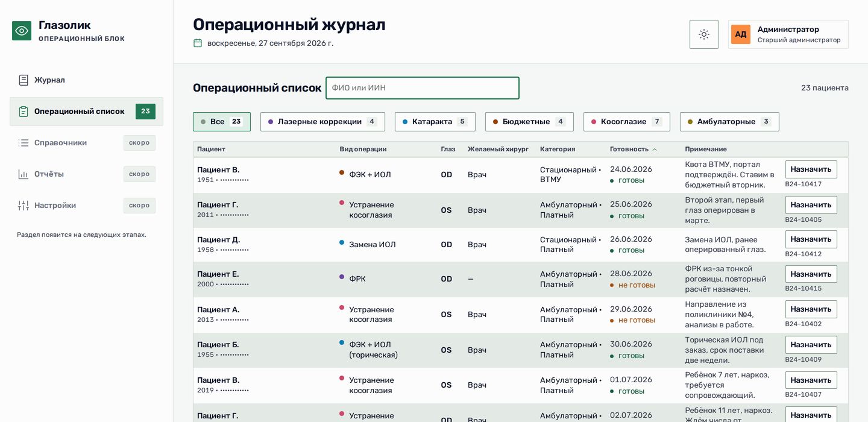
Task: Click the Справочники list icon
Action: pos(24,143)
